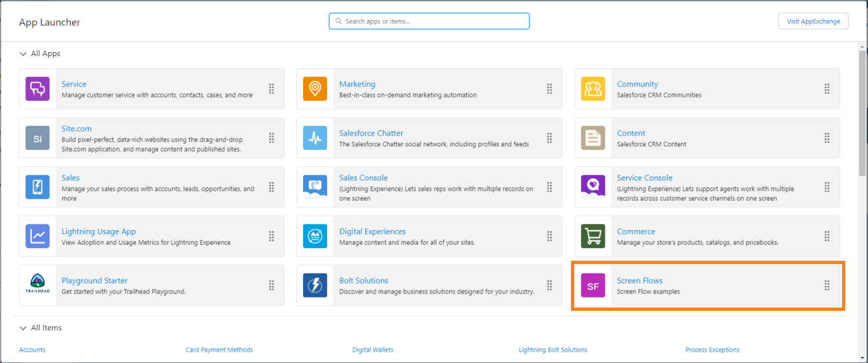Open the Service app icon

click(37, 89)
